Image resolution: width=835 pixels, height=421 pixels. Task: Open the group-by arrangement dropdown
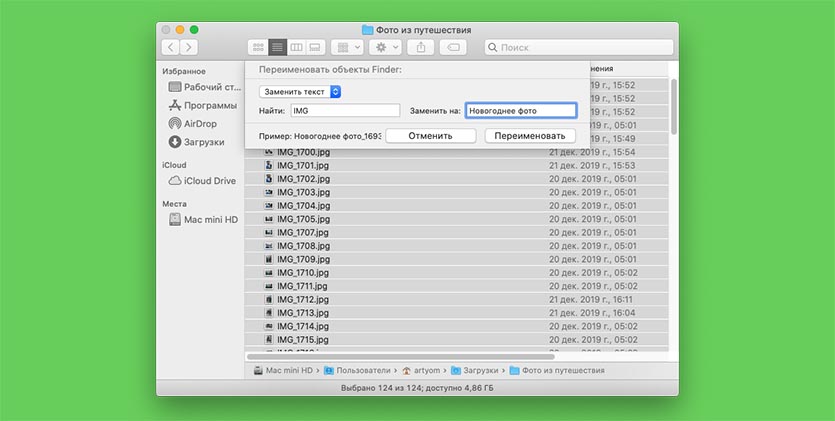347,47
